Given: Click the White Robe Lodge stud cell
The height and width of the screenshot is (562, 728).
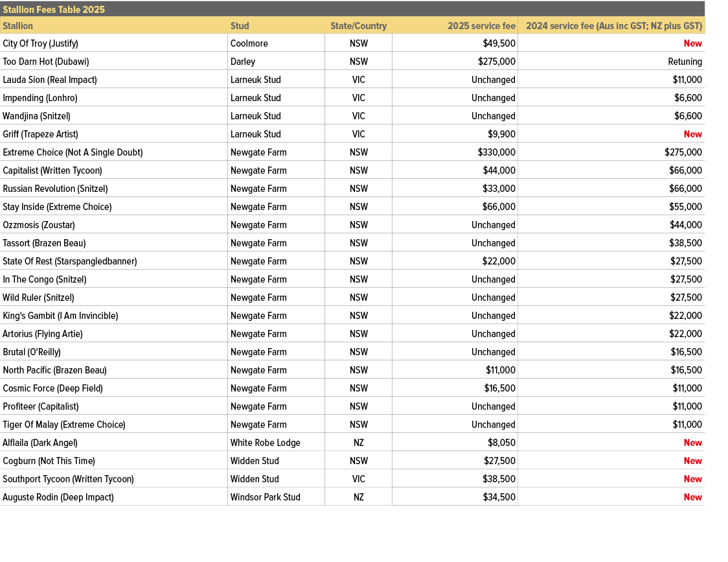Looking at the screenshot, I should pyautogui.click(x=265, y=443).
